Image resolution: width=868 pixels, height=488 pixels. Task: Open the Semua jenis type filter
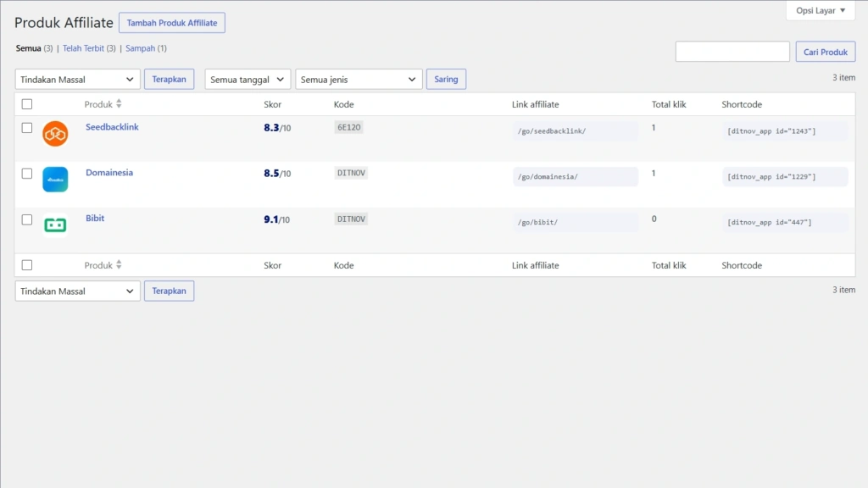click(x=359, y=79)
